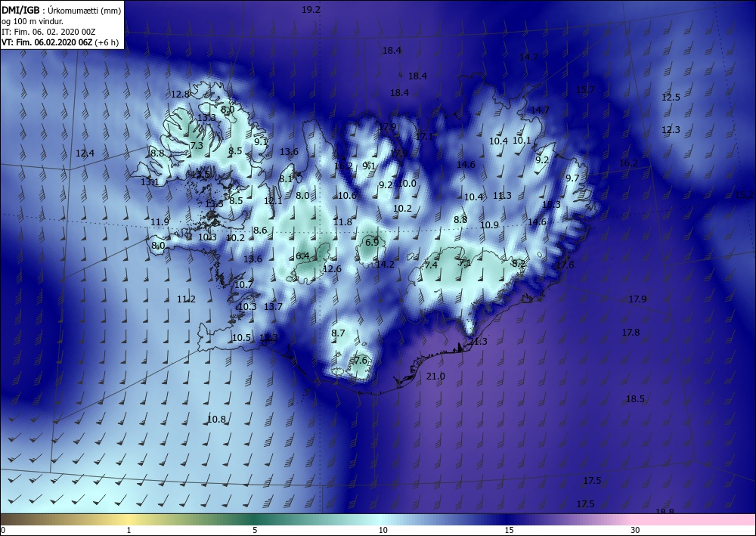
Task: Select the 10.0 value
Action: (407, 183)
